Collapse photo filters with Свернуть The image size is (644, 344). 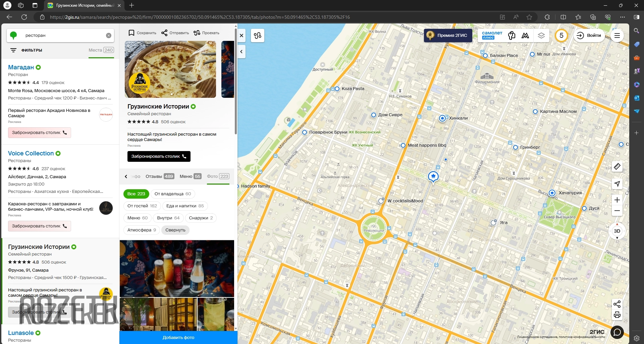pos(175,230)
